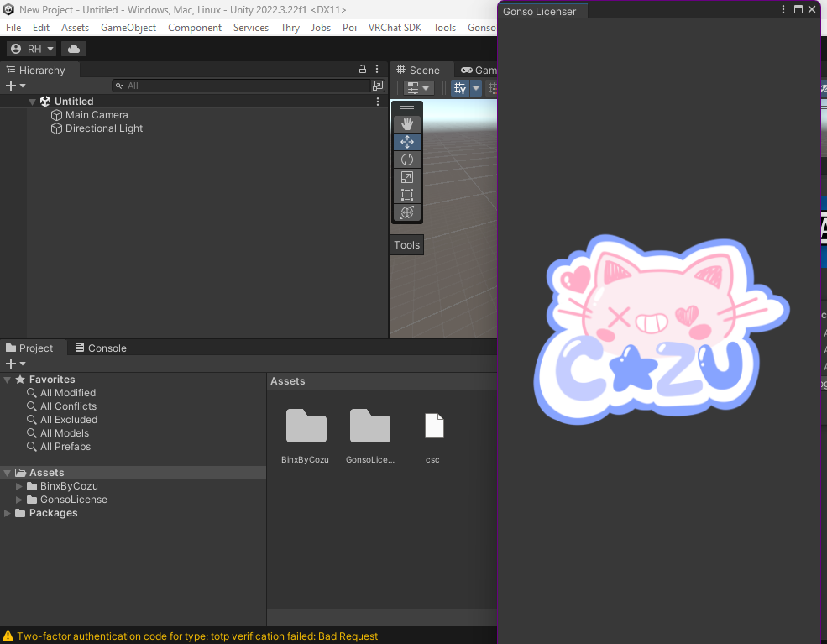This screenshot has height=644, width=827.
Task: Switch to the Game tab
Action: point(478,71)
